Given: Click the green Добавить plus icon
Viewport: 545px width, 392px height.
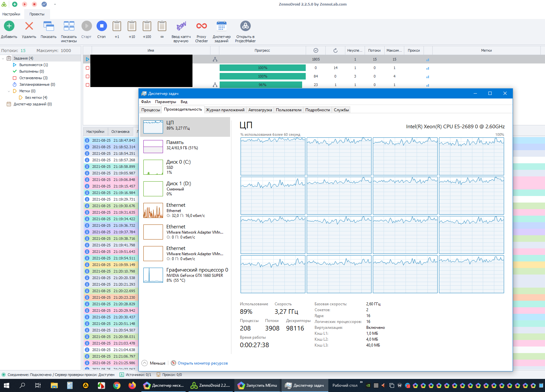Looking at the screenshot, I should [9, 26].
